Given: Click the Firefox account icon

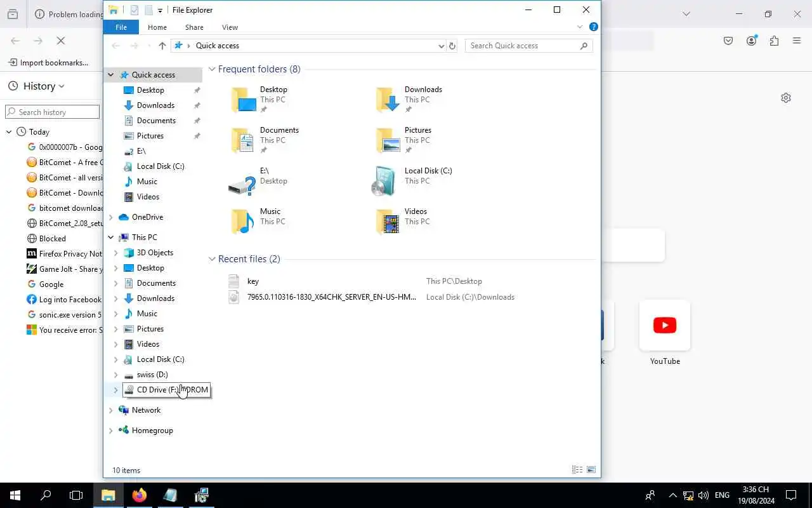Looking at the screenshot, I should (x=751, y=41).
